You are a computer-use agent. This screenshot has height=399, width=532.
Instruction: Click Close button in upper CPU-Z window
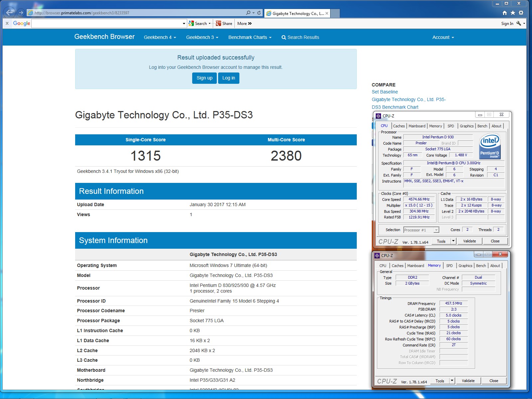click(495, 241)
